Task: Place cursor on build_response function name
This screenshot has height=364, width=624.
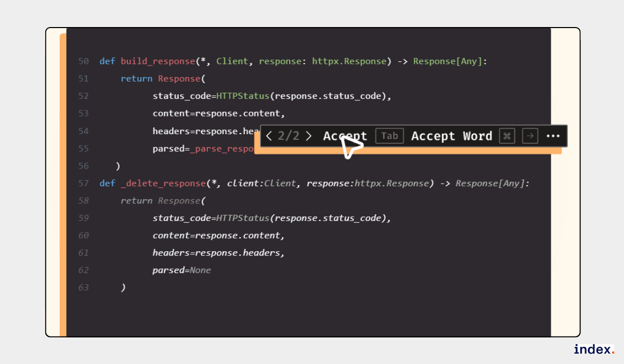Action: pos(158,61)
